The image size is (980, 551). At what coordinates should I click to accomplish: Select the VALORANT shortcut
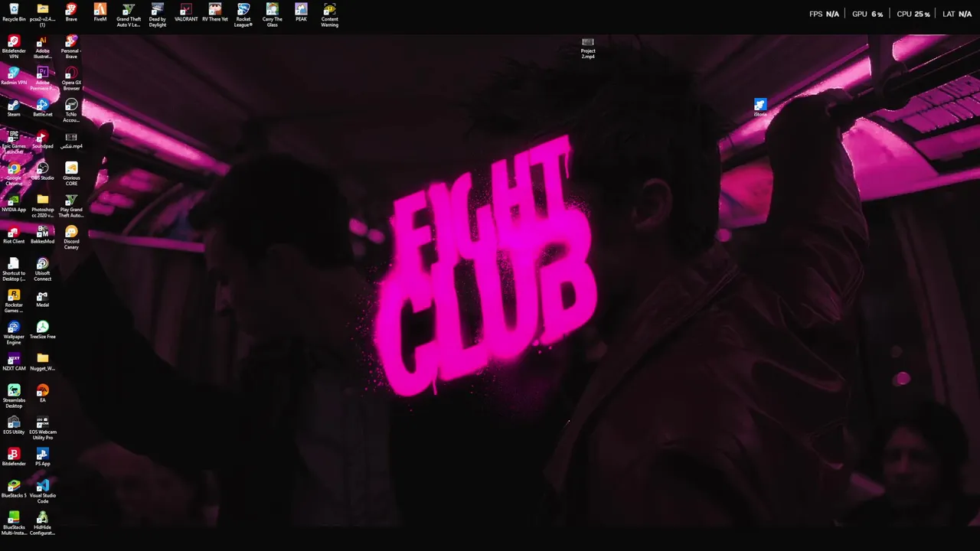click(186, 13)
